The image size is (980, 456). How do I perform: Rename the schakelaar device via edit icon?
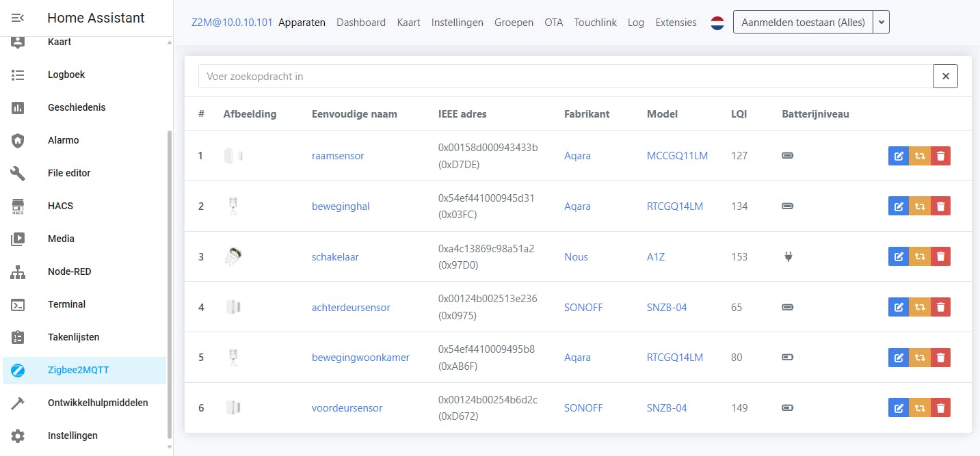tap(899, 257)
